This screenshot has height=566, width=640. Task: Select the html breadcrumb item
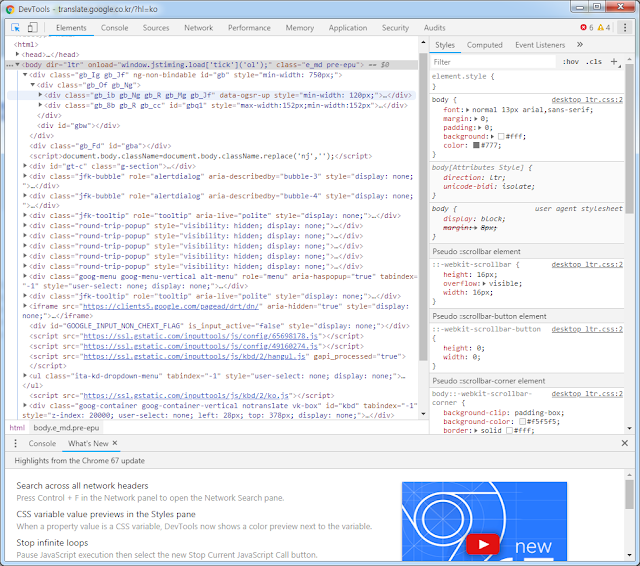click(17, 428)
